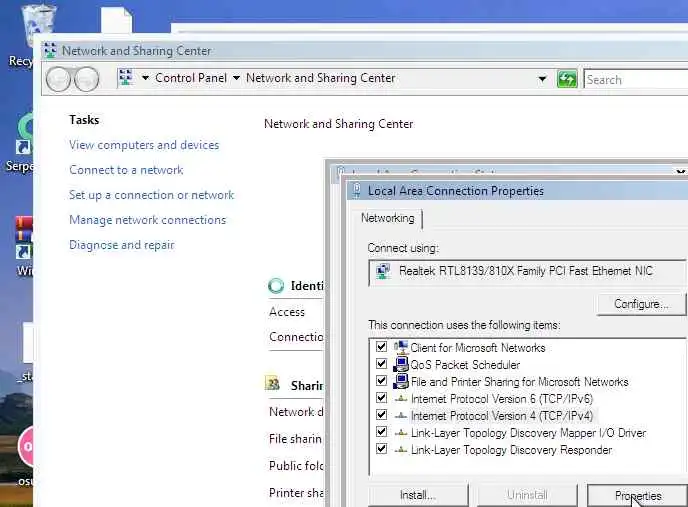Click the green network identification icon

tap(276, 286)
